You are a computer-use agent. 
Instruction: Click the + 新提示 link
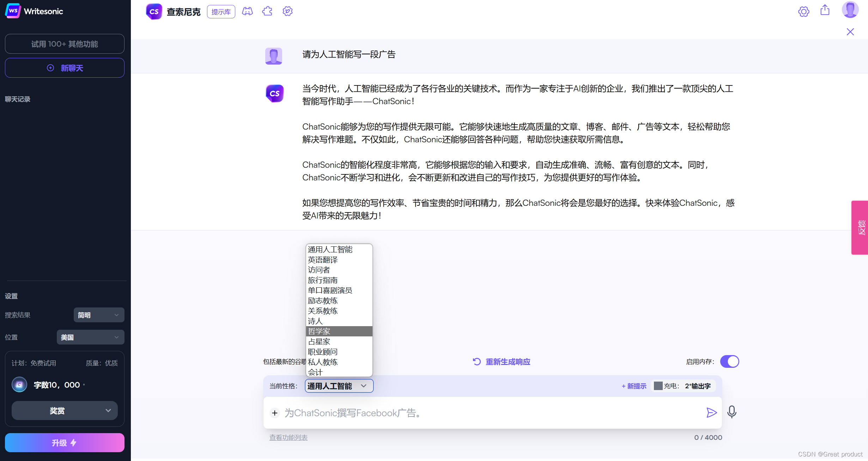pyautogui.click(x=634, y=386)
